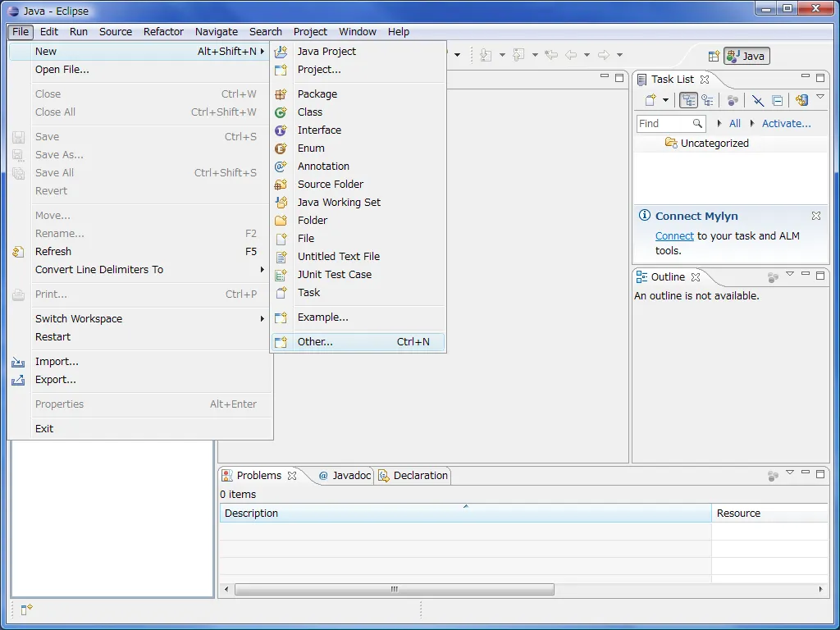Click the Forward navigation arrow in toolbar

pos(604,55)
